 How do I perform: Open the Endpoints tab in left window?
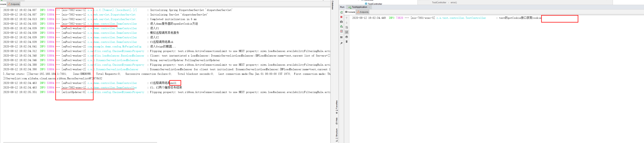coord(14,4)
